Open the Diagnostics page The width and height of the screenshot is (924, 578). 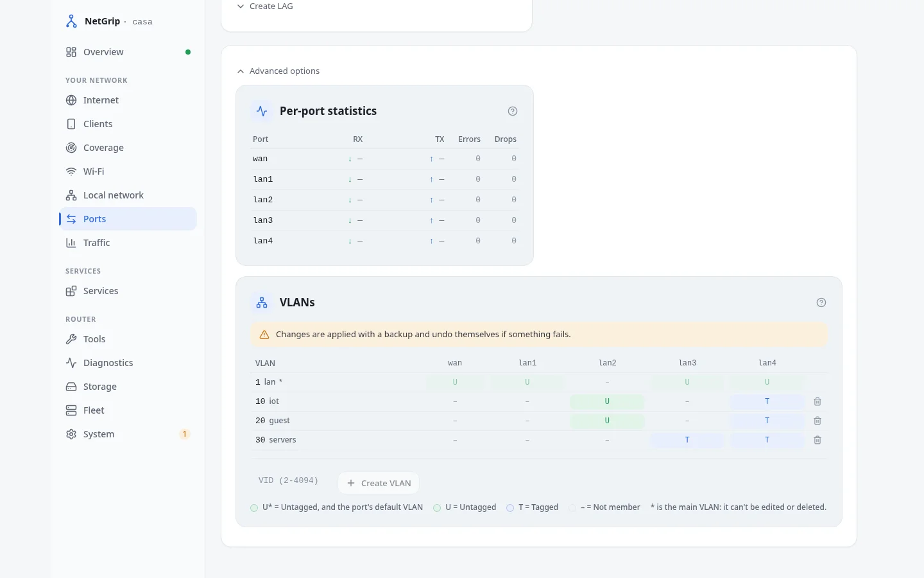128,363
